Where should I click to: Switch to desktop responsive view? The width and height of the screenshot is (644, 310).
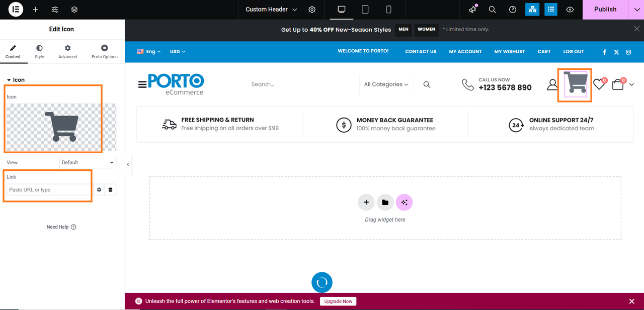click(x=342, y=10)
